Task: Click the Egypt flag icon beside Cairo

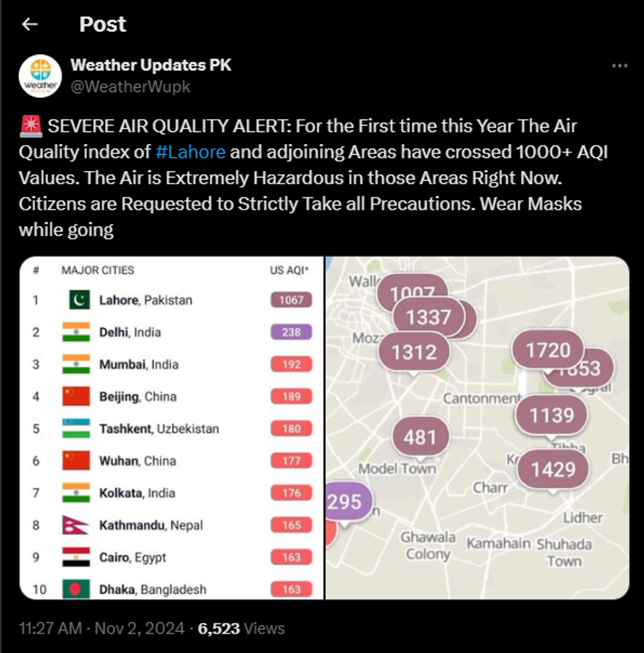Action: click(76, 558)
